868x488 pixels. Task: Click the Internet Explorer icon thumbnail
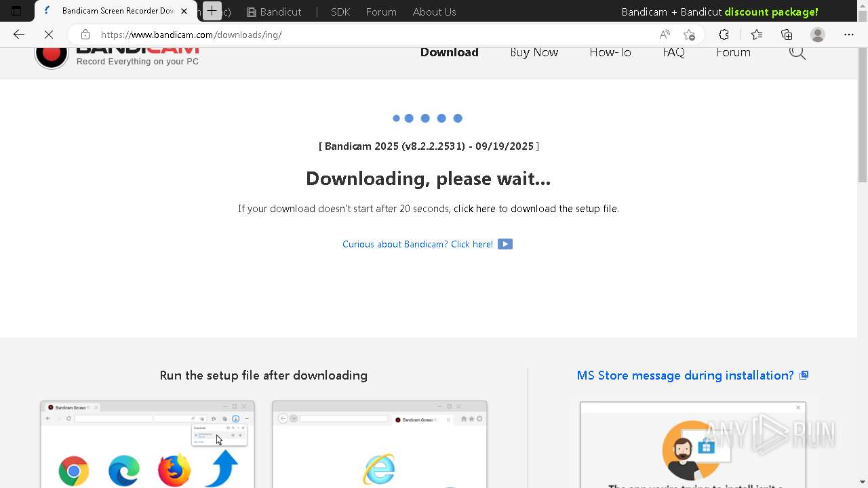point(379,469)
